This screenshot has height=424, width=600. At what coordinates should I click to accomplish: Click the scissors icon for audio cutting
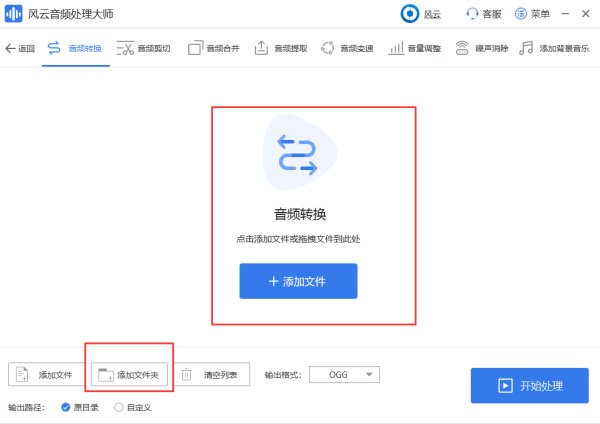125,48
